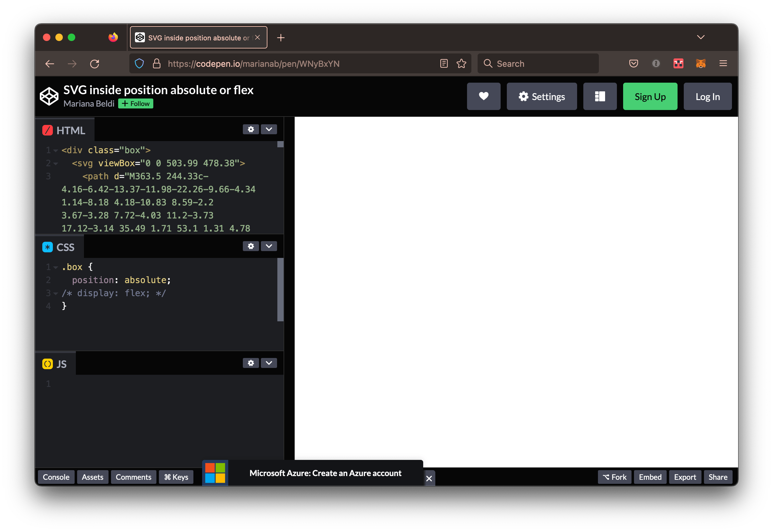Fold HTML line 1 div block
This screenshot has height=532, width=773.
[x=56, y=150]
